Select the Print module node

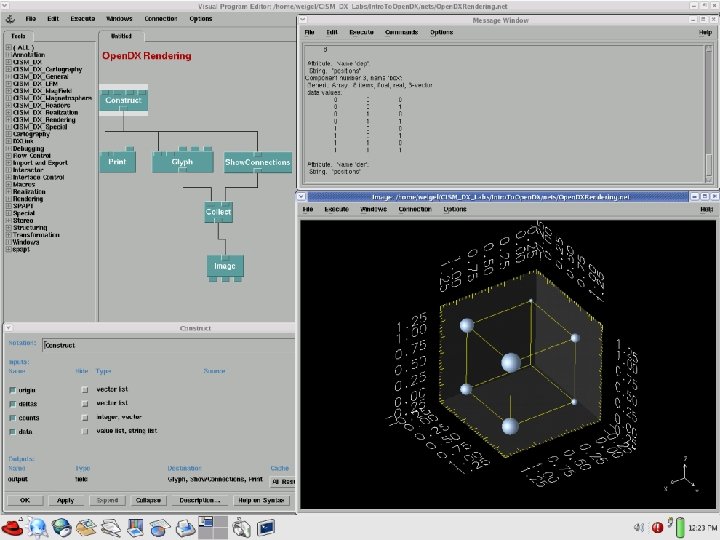(x=118, y=161)
